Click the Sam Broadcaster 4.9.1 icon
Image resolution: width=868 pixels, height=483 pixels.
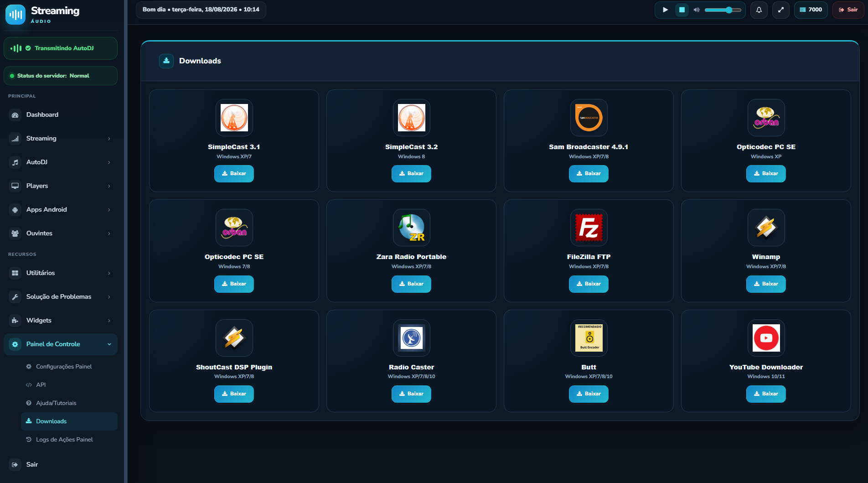click(x=589, y=118)
